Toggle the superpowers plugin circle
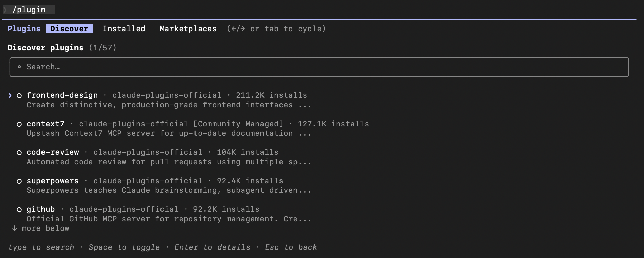This screenshot has height=258, width=644. (x=19, y=181)
